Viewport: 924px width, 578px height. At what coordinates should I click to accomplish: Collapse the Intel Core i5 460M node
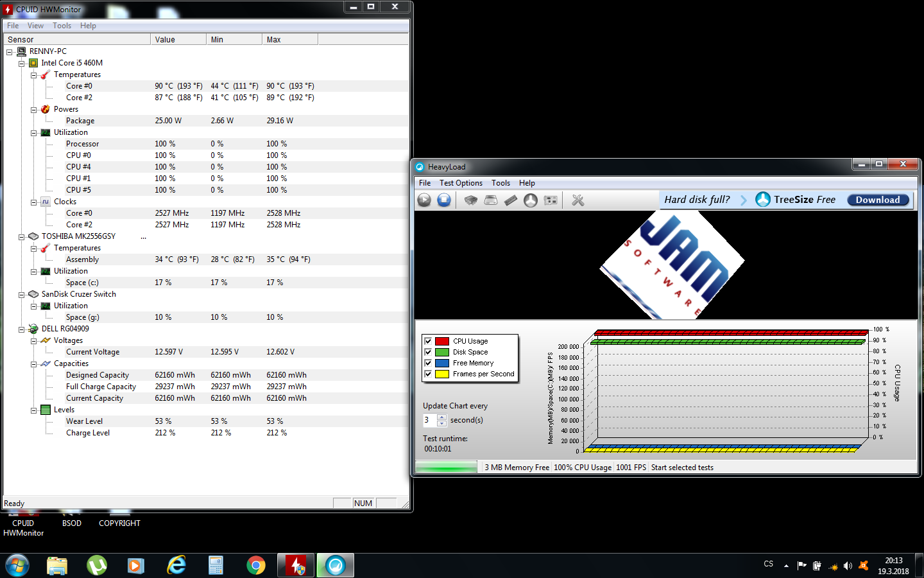(21, 64)
